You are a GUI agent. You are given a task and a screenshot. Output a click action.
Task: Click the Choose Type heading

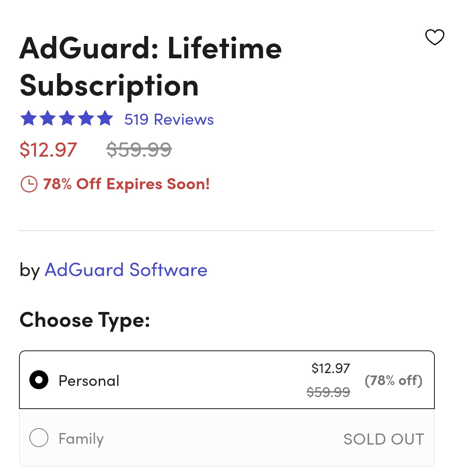85,320
